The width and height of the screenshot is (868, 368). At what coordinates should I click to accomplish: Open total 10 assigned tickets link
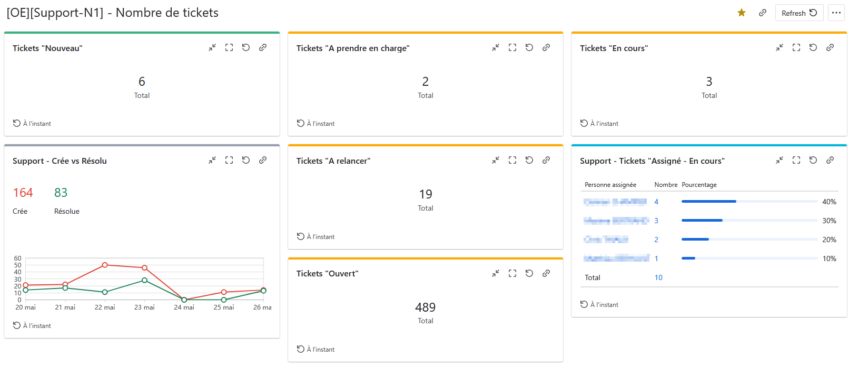(658, 277)
